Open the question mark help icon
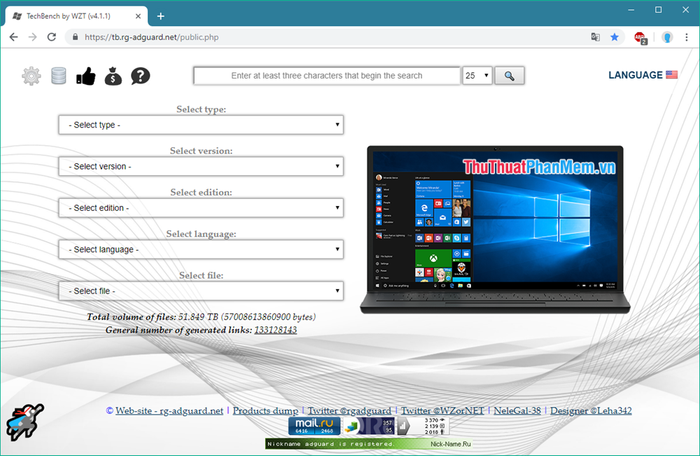 tap(140, 76)
